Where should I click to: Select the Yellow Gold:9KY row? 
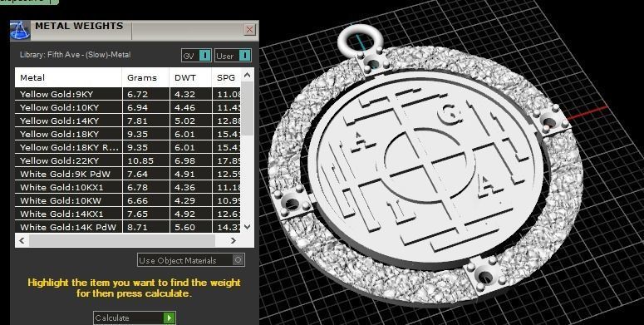[x=128, y=94]
